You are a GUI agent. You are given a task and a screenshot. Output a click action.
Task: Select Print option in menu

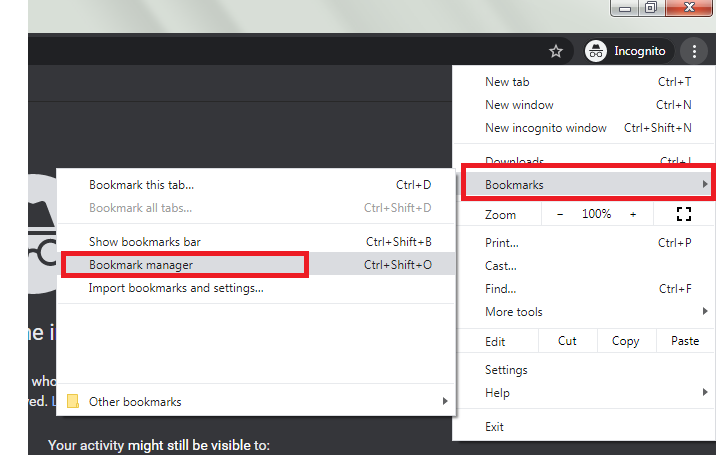[x=502, y=243]
